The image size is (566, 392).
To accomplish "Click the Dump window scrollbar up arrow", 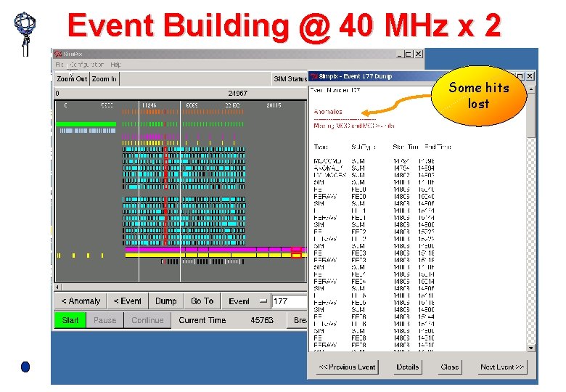I will tap(531, 89).
